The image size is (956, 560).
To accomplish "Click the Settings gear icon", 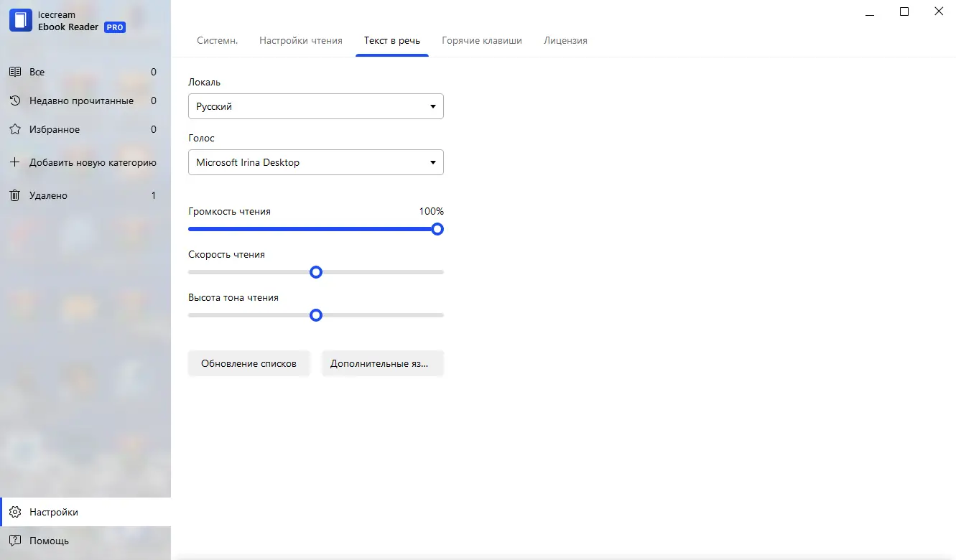I will [14, 512].
